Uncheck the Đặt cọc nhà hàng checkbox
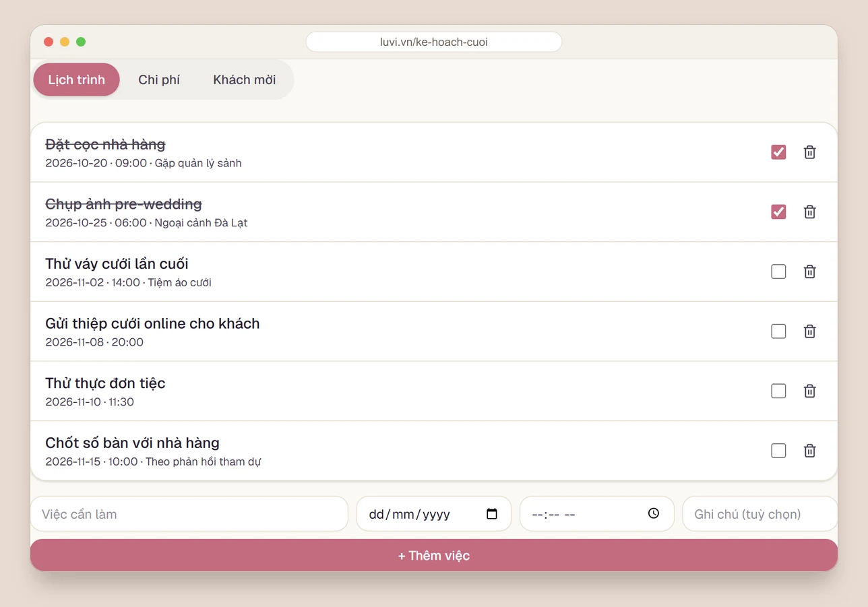868x607 pixels. 778,152
